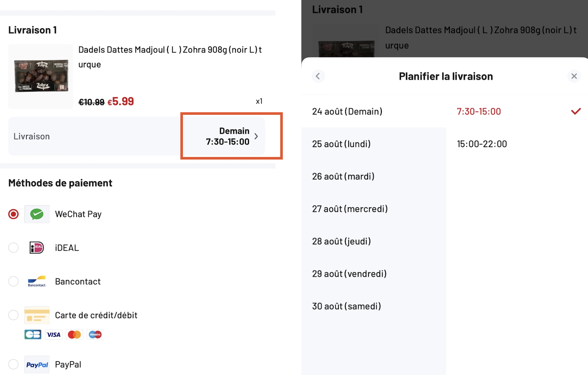Click the Zohra dates product thumbnail
The width and height of the screenshot is (588, 375).
41,76
